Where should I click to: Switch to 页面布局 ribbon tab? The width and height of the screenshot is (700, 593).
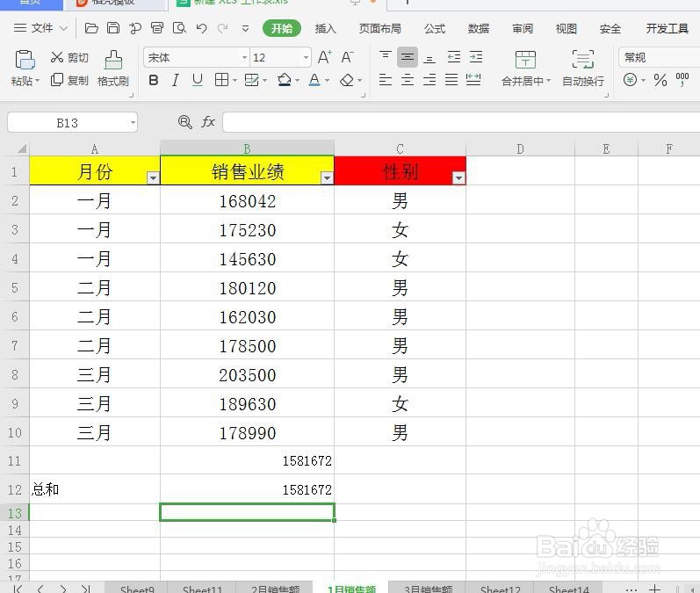380,29
